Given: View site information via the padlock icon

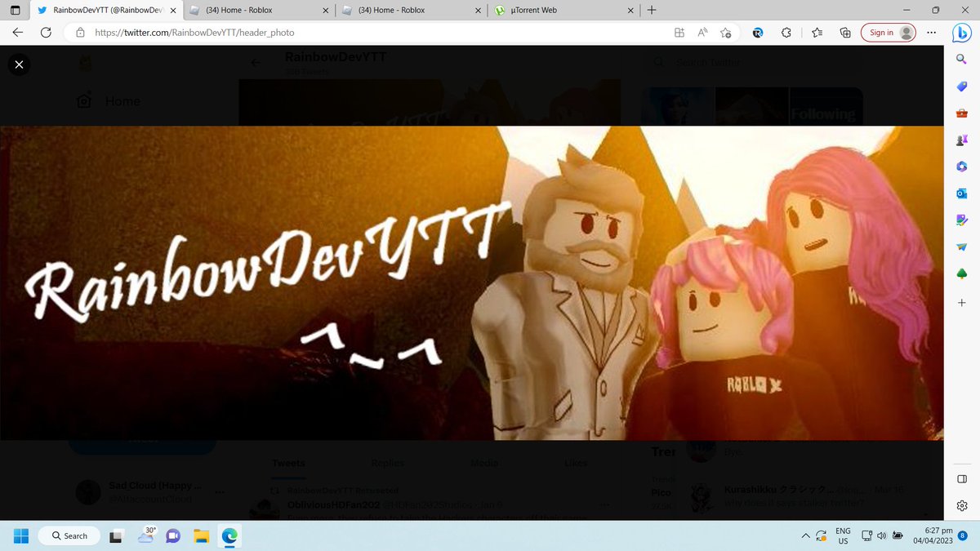Looking at the screenshot, I should [x=80, y=33].
